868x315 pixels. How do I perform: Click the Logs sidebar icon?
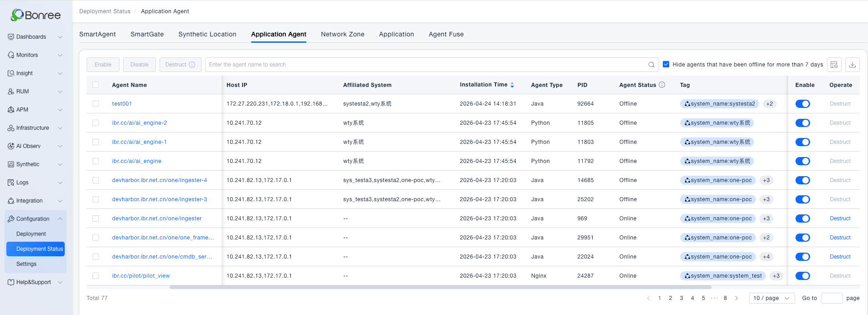(x=11, y=183)
